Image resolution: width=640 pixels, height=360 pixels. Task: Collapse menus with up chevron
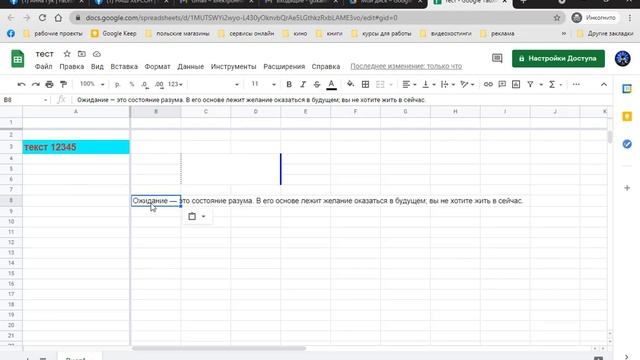click(x=604, y=84)
